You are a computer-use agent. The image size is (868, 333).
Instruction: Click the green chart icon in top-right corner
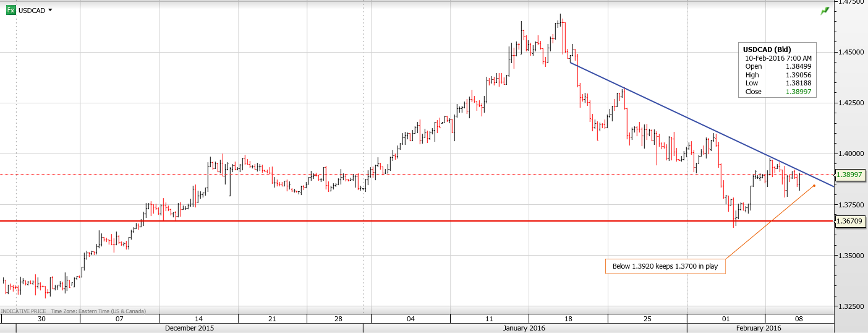pos(825,11)
